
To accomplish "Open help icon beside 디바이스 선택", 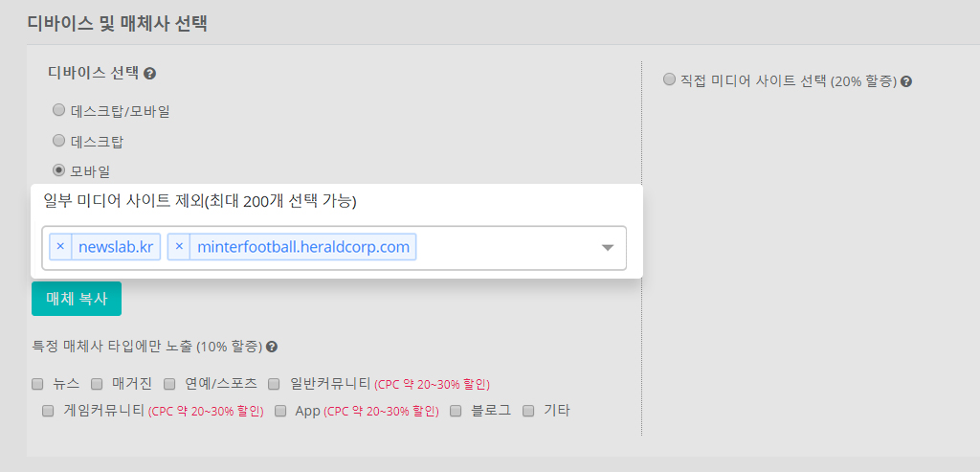I will [x=149, y=74].
